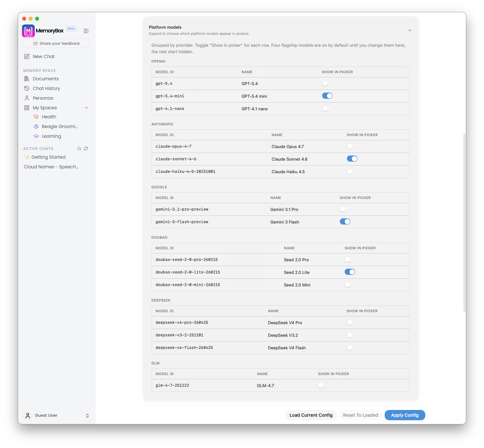Click the Documents books icon
Image resolution: width=484 pixels, height=448 pixels.
pyautogui.click(x=27, y=79)
